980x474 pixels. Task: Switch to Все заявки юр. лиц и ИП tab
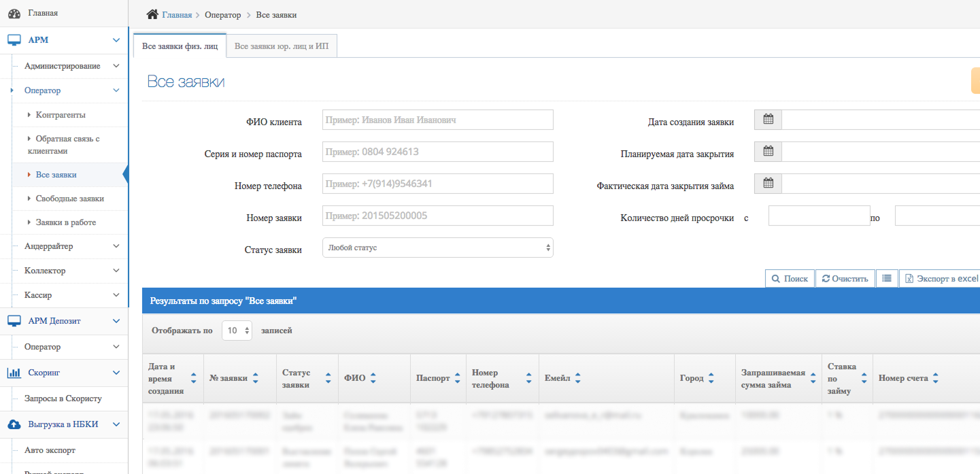pos(282,46)
